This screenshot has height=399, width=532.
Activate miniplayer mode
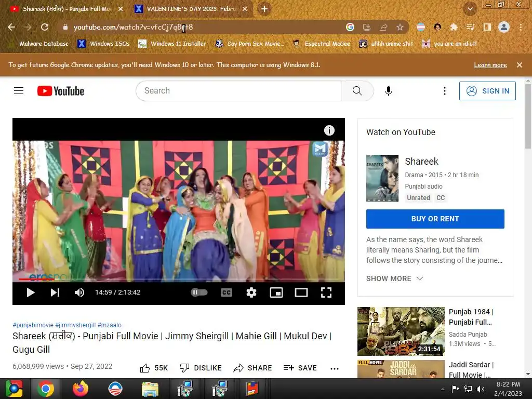coord(276,292)
